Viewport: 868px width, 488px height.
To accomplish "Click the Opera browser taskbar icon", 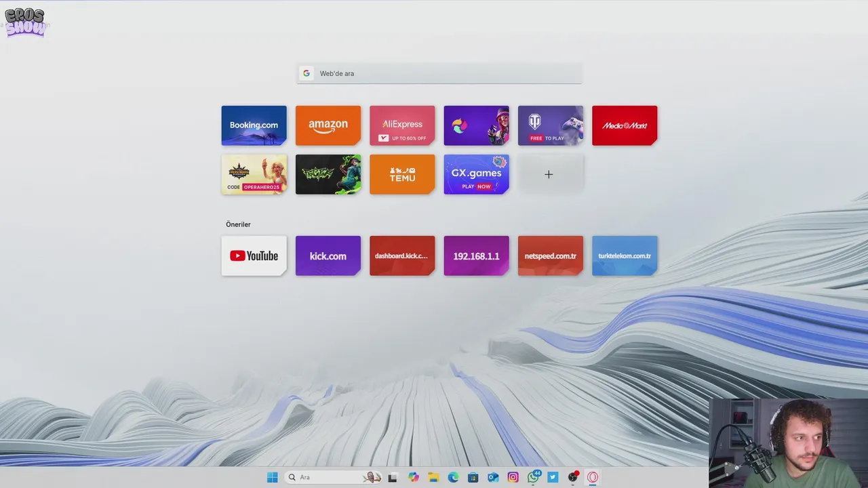I will (593, 477).
